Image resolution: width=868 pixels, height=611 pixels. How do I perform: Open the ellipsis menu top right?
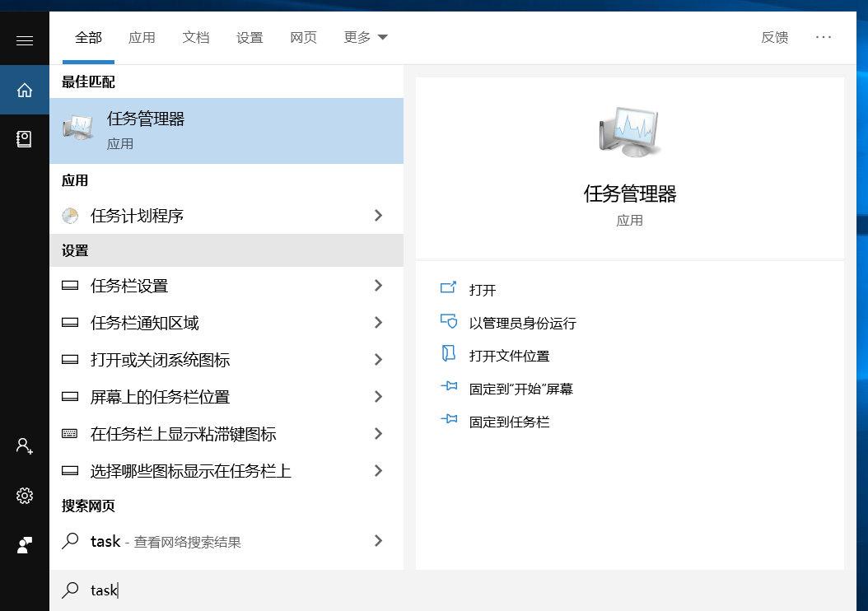(x=824, y=37)
